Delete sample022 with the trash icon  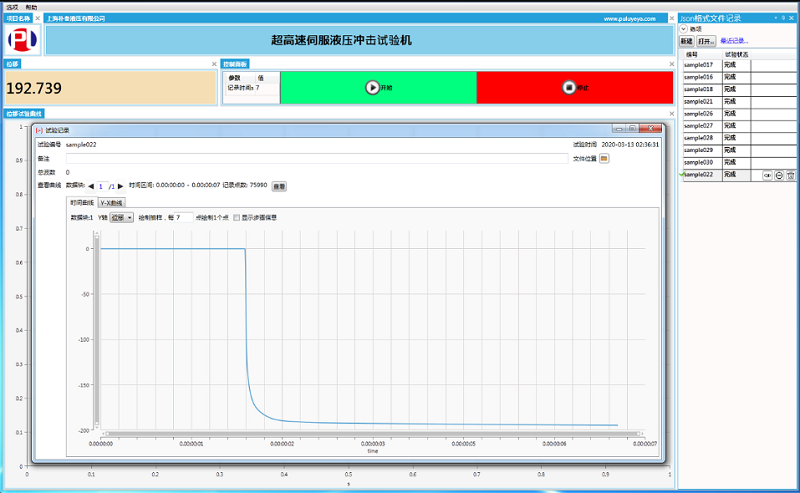pos(790,175)
